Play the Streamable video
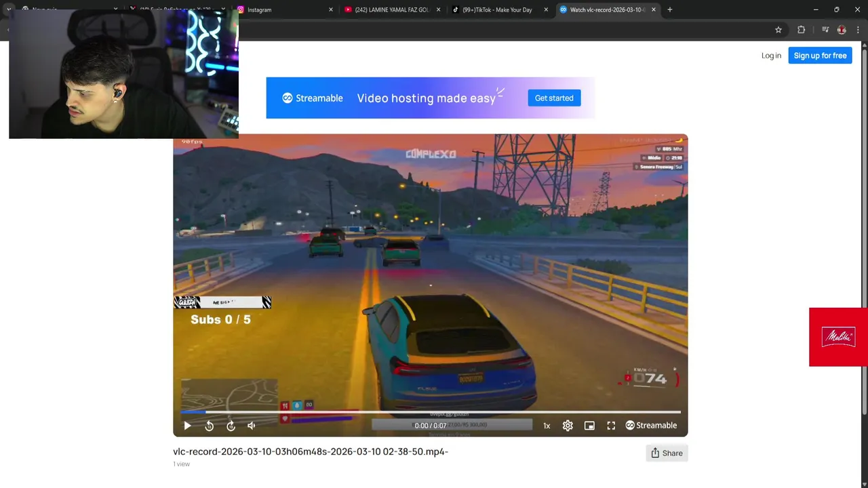This screenshot has width=868, height=488. click(x=187, y=426)
